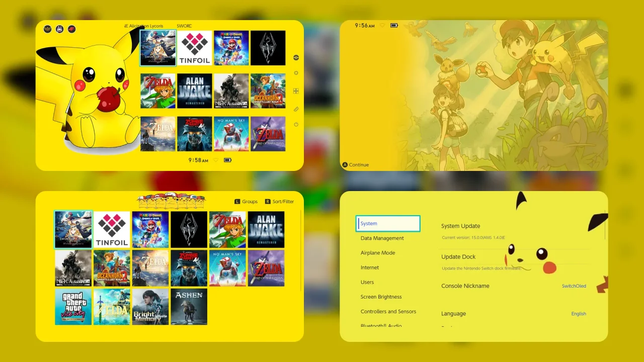This screenshot has height=362, width=644.
Task: Select the pokeball News icon on the sidebar
Action: pyautogui.click(x=296, y=57)
